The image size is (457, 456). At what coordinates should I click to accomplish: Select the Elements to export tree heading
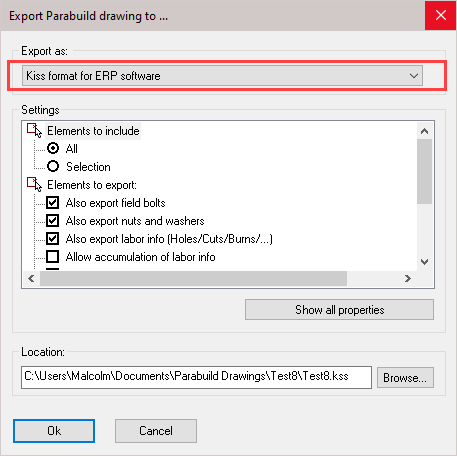click(x=92, y=185)
